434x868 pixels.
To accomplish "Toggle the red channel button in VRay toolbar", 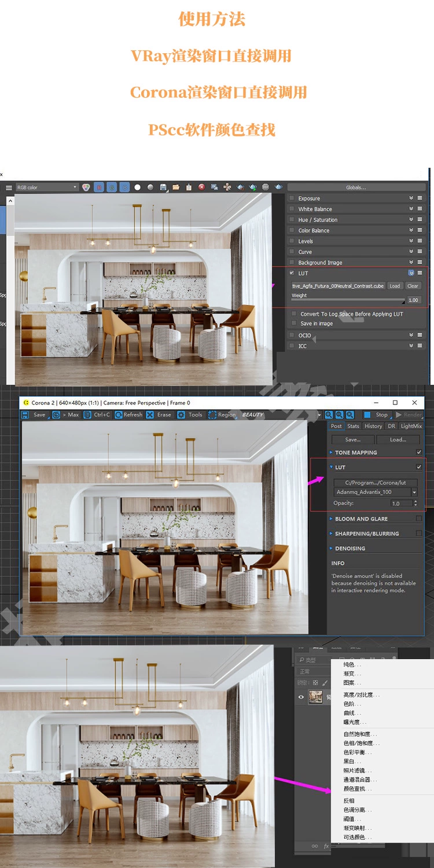I will 99,187.
